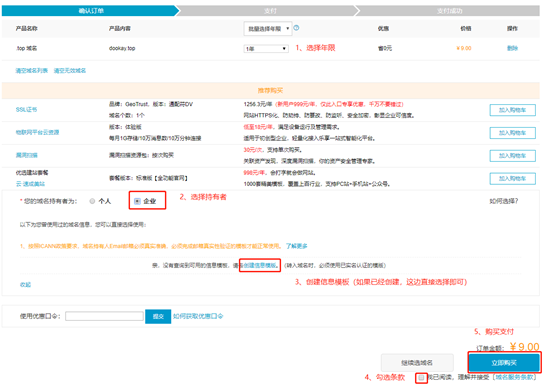Focus the 使用优惠口令 input field

point(104,316)
